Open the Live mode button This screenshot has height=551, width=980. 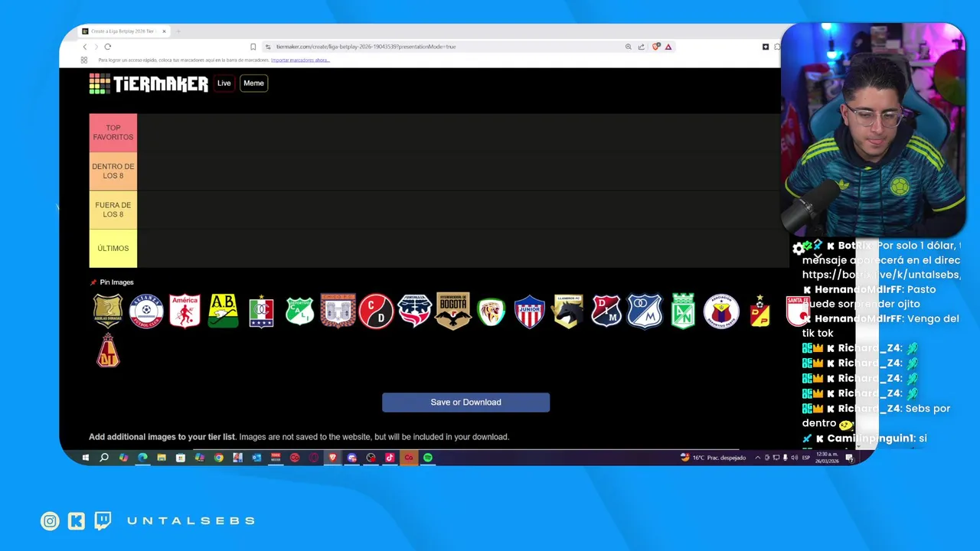pyautogui.click(x=224, y=83)
